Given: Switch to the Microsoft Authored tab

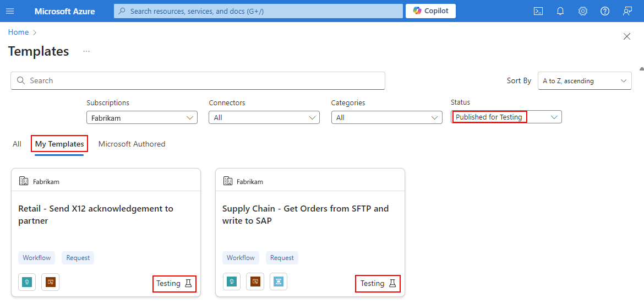Looking at the screenshot, I should click(x=132, y=144).
